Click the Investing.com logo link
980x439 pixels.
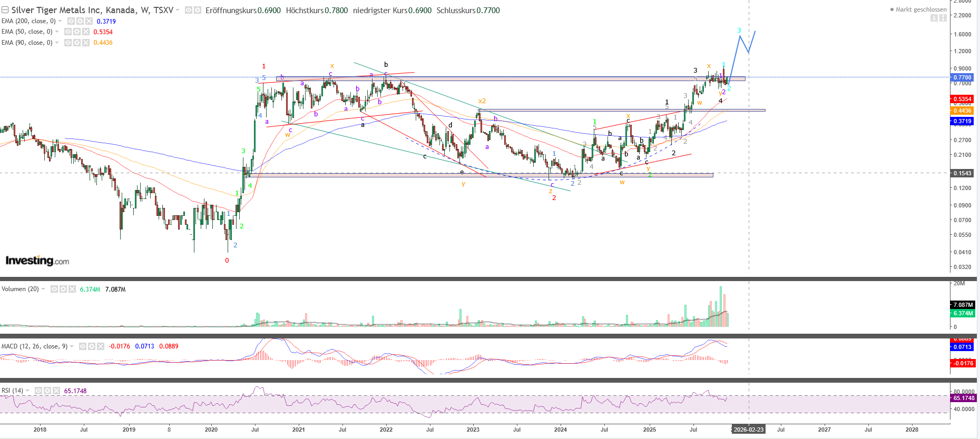tap(37, 261)
